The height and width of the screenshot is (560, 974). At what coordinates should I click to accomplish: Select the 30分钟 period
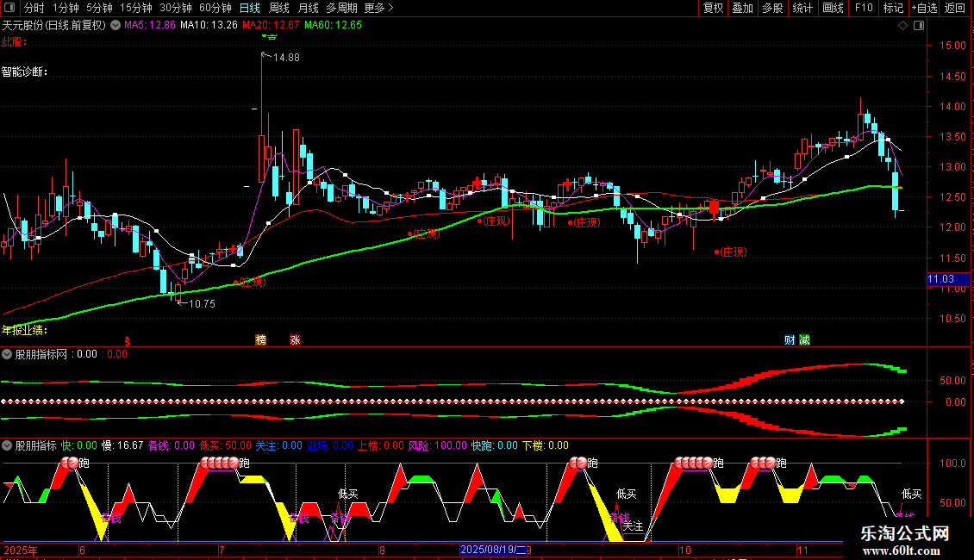176,8
